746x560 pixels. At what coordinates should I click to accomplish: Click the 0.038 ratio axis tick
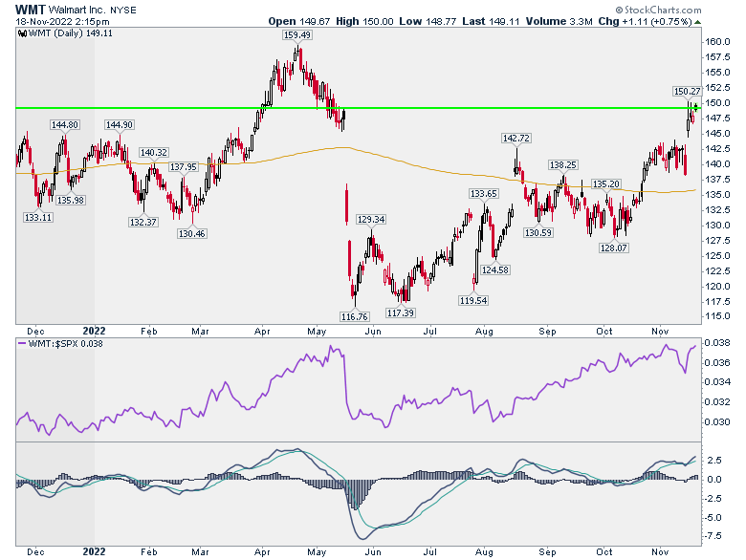(717, 343)
